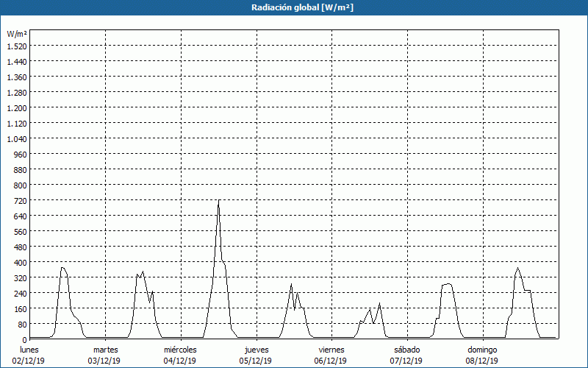Click Friday's low radiation curve peak
The image size is (588, 368).
[x=379, y=303]
